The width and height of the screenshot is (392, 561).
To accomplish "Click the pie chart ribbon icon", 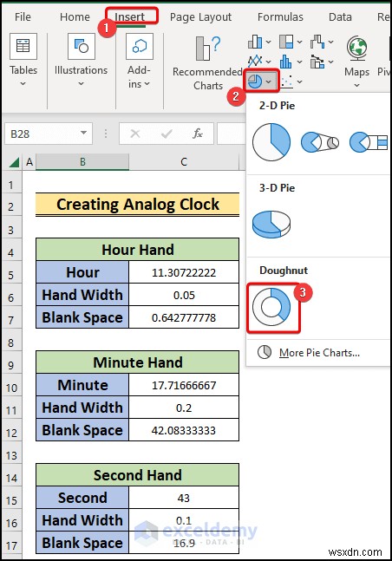I will [255, 82].
